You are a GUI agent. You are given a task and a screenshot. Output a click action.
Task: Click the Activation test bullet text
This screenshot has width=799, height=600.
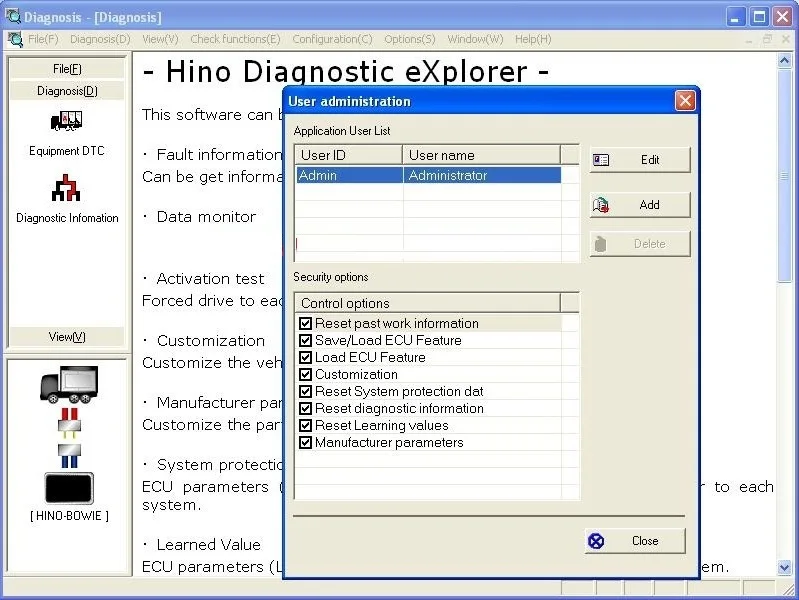coord(210,279)
